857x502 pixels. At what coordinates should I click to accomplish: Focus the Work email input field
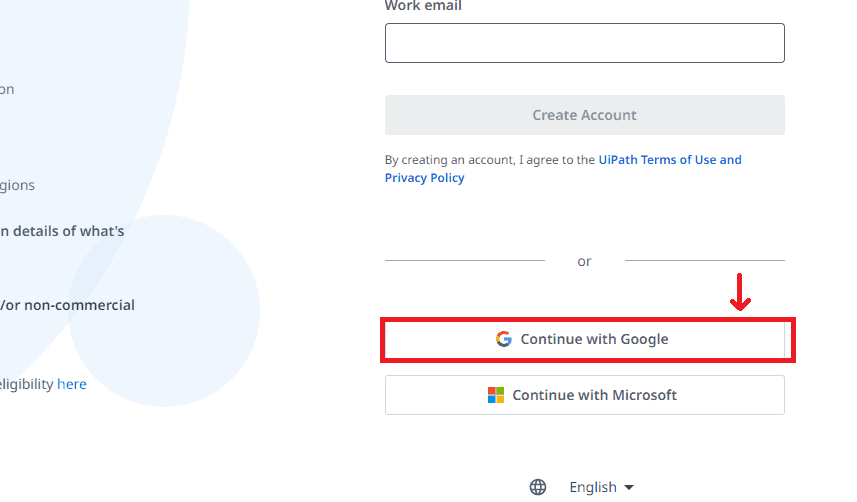point(584,43)
